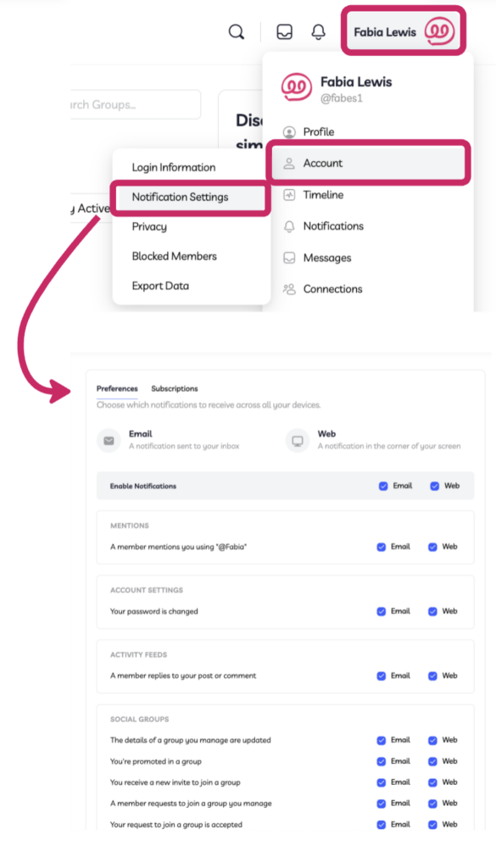496x868 pixels.
Task: Switch to the Subscriptions tab
Action: click(175, 388)
